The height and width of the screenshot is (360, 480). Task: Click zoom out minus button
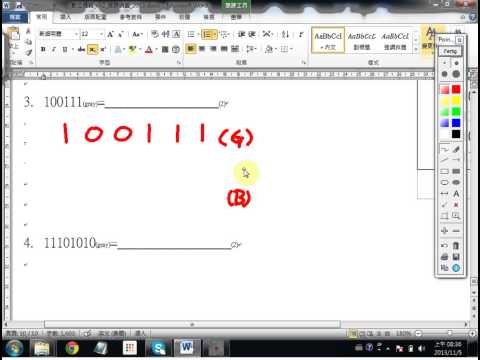[418, 333]
